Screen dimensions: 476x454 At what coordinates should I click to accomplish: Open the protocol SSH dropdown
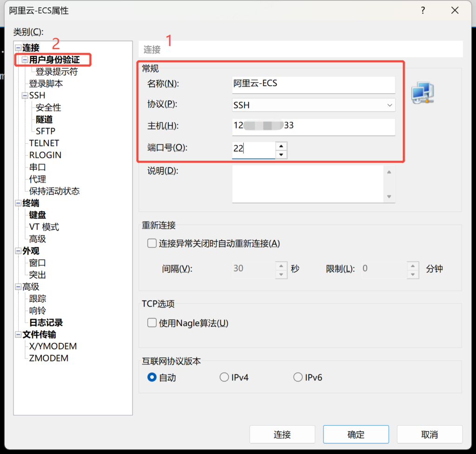pyautogui.click(x=313, y=105)
